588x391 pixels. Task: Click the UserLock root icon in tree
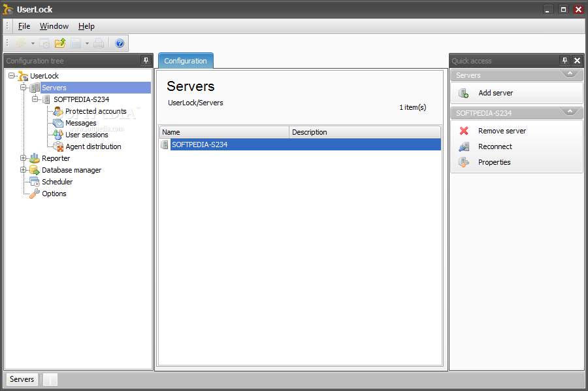point(23,76)
